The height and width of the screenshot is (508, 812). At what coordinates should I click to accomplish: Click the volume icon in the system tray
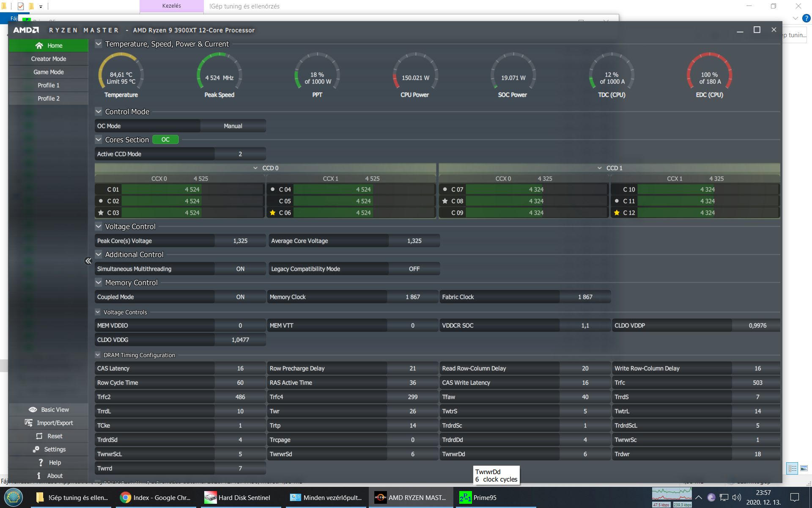736,497
